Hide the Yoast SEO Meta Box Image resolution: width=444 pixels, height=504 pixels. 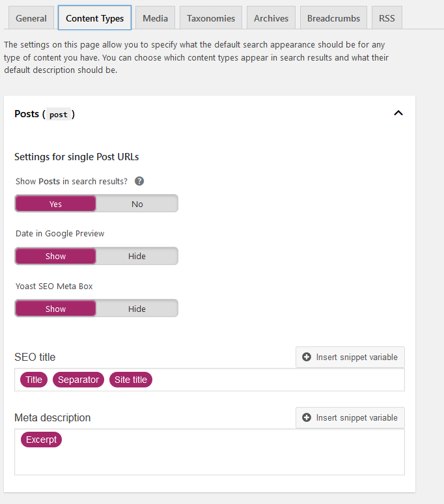137,309
